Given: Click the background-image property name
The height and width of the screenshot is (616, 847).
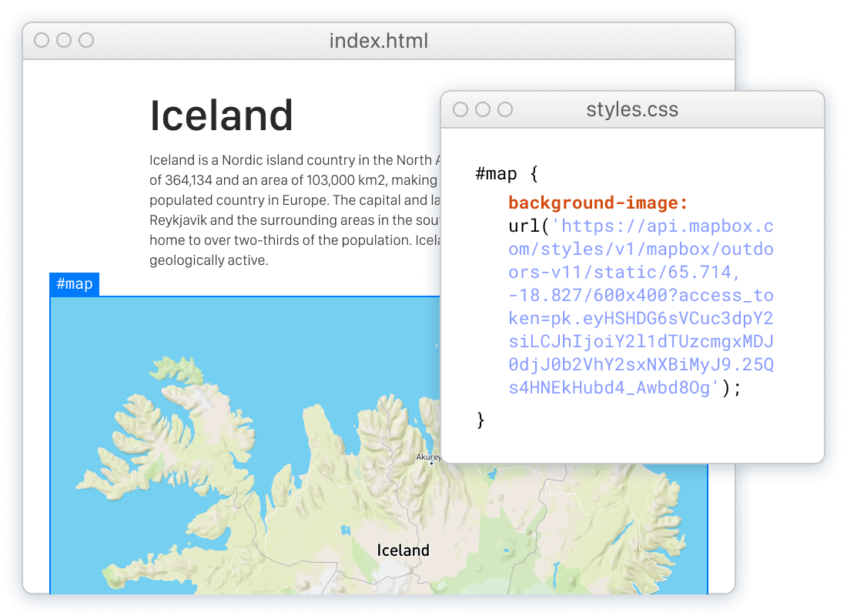Looking at the screenshot, I should pos(598,203).
